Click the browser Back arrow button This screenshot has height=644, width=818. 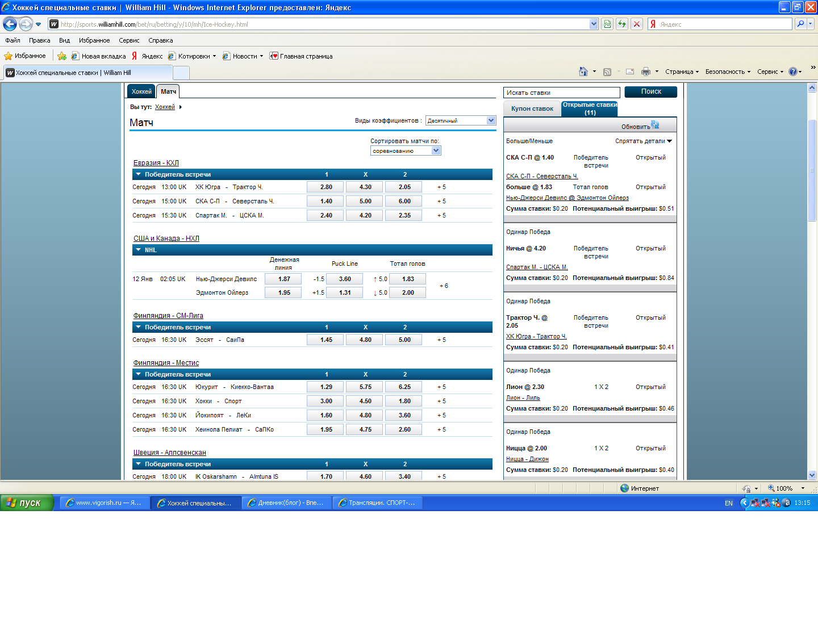(10, 24)
